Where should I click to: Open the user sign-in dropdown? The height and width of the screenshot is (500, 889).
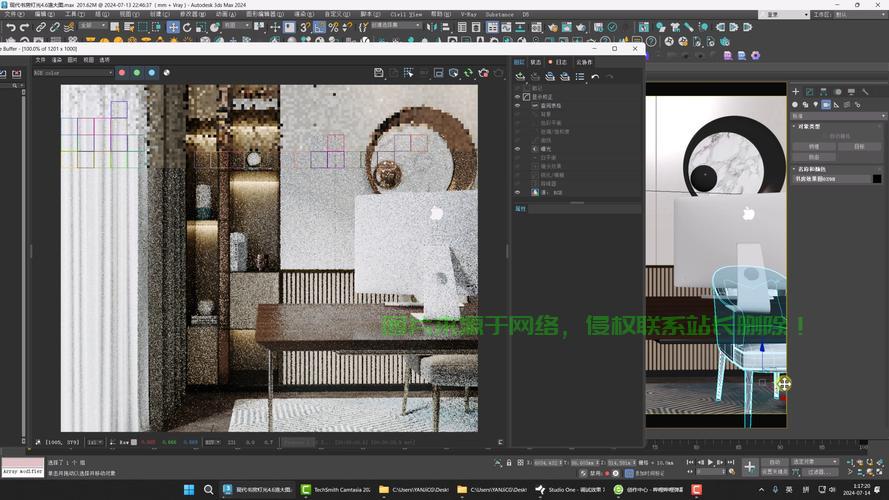tap(784, 15)
